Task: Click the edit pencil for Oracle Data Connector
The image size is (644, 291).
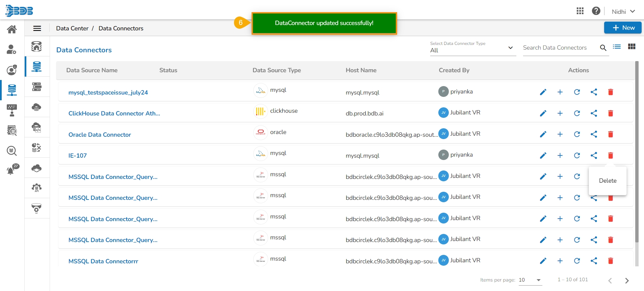Action: pos(543,134)
